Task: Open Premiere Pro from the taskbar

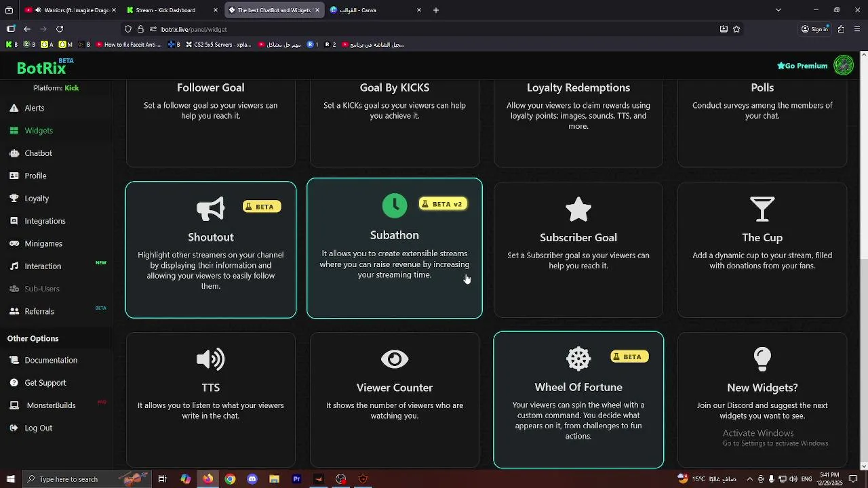Action: (x=296, y=479)
